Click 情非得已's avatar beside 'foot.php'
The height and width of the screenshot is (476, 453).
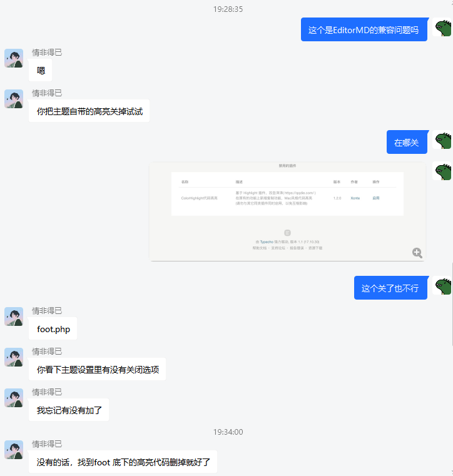click(x=14, y=316)
